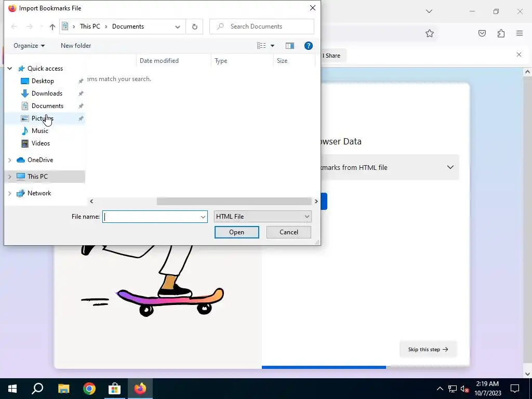Screen dimensions: 532x399
Task: Select Network in navigation pane
Action: (39, 193)
